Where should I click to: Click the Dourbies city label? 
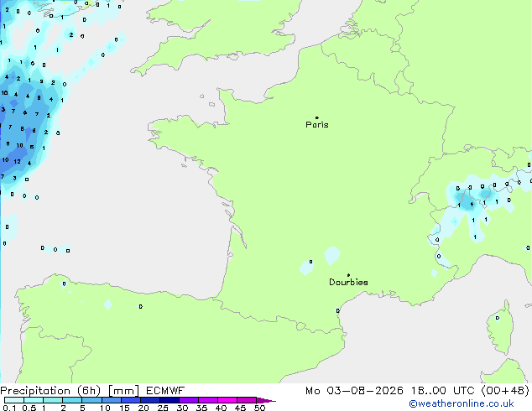(348, 282)
